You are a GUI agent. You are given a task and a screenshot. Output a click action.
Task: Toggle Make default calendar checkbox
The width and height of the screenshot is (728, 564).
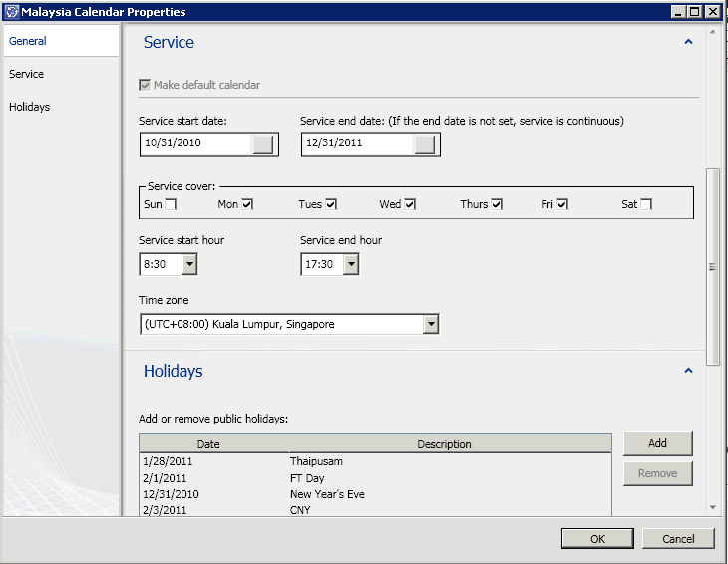pos(145,85)
